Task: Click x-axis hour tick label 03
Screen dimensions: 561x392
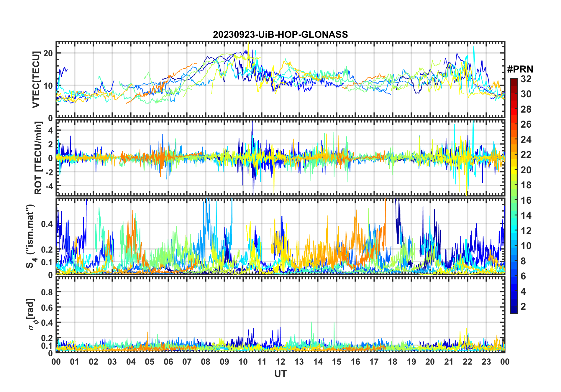Action: tap(112, 362)
